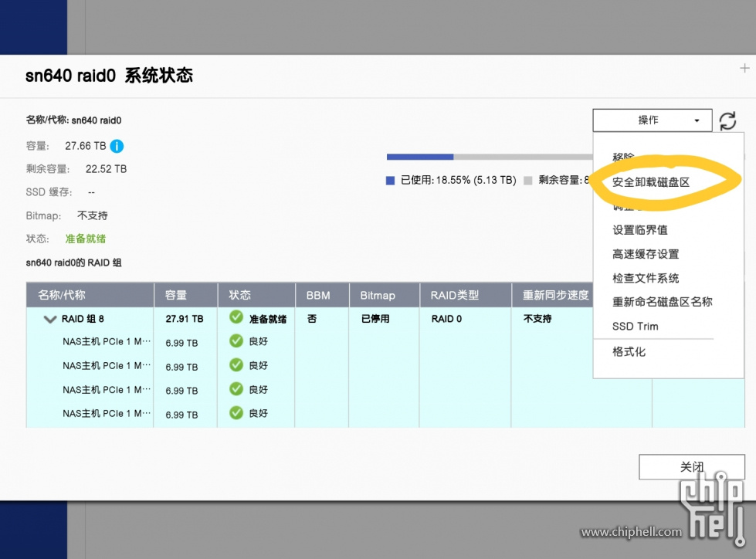The image size is (756, 559).
Task: Click the 27.66 TB capacity value
Action: 86,146
